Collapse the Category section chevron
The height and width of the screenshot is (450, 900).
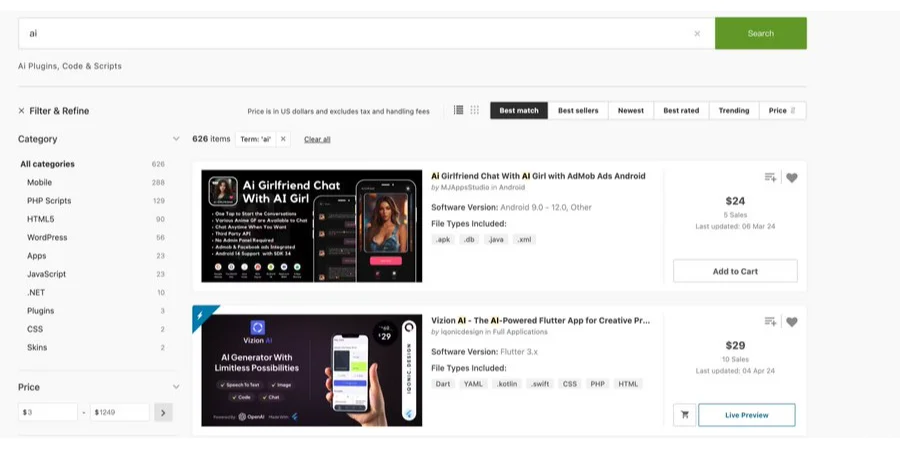176,139
